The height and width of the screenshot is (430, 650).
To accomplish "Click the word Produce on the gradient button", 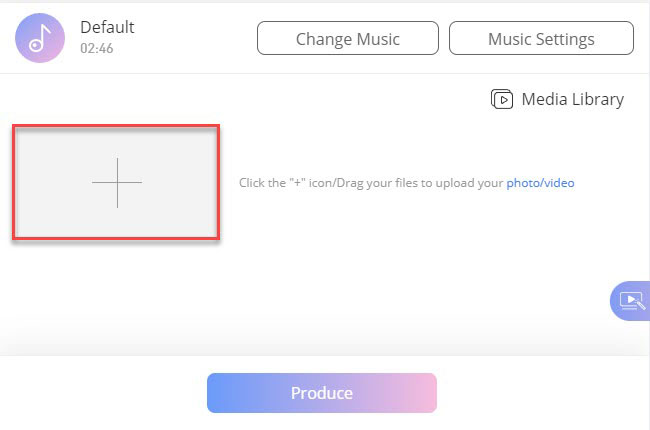I will (322, 393).
